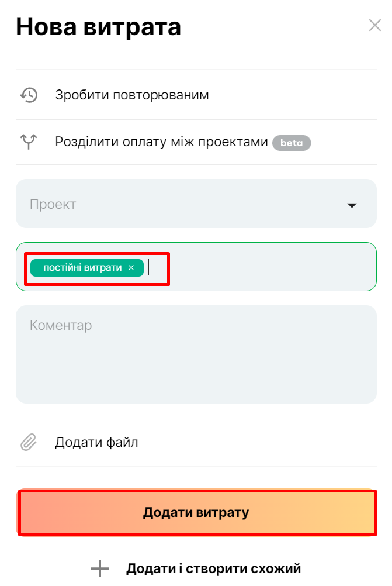Click the beta badge
The height and width of the screenshot is (586, 392).
(x=292, y=143)
